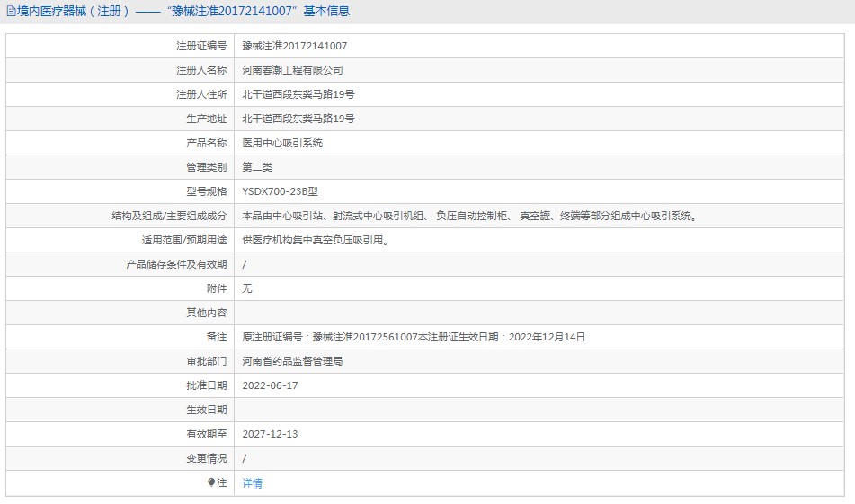Select structure description starting 本品由中心吸引站
Image resolution: width=855 pixels, height=504 pixels.
[x=469, y=216]
